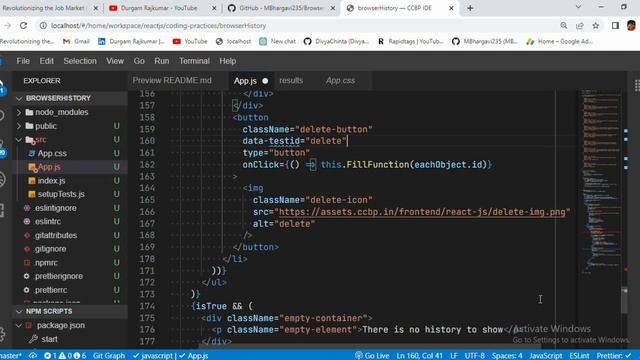Open the Gmail bookmark
Viewport: 640px width, 360px height.
point(76,41)
